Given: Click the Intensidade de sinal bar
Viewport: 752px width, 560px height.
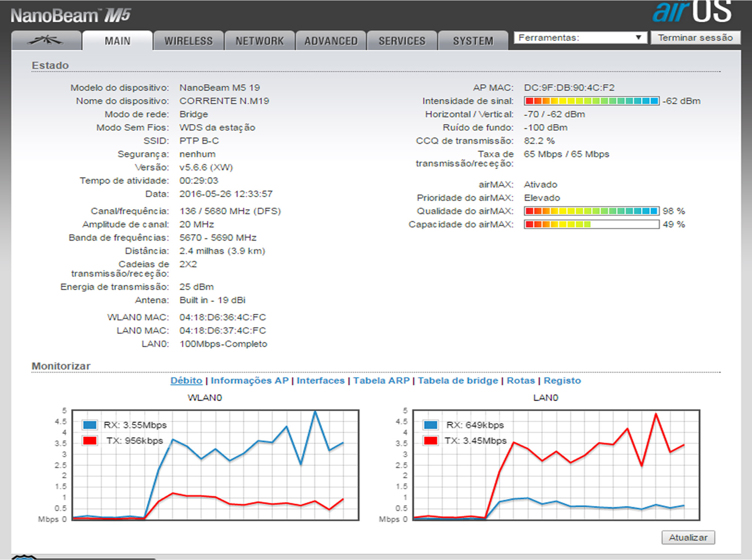Looking at the screenshot, I should point(591,101).
